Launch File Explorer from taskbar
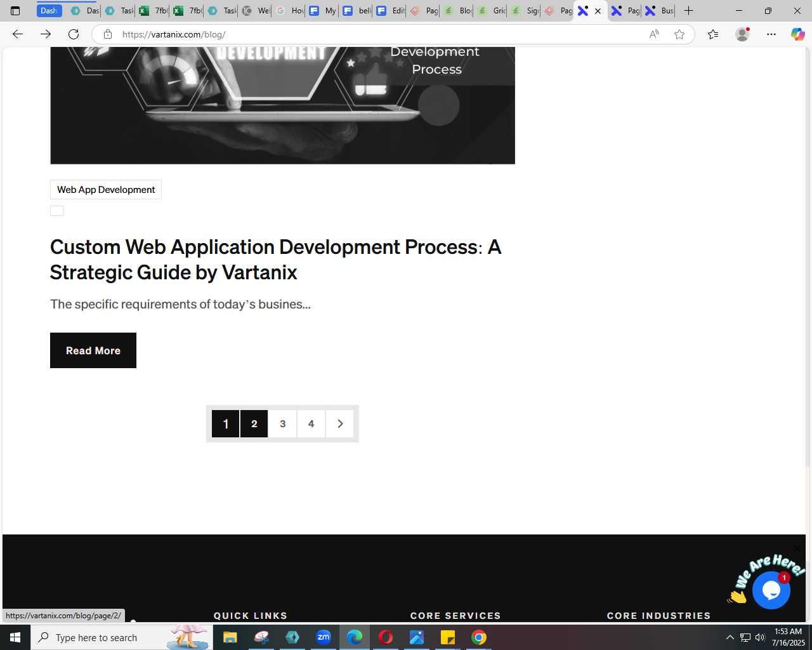The width and height of the screenshot is (812, 650). tap(230, 637)
